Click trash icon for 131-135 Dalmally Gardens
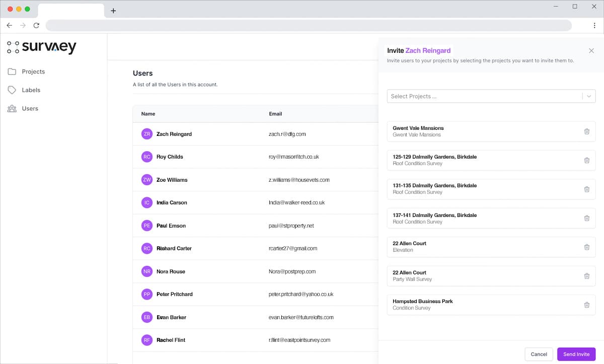This screenshot has width=604, height=364. tap(586, 189)
